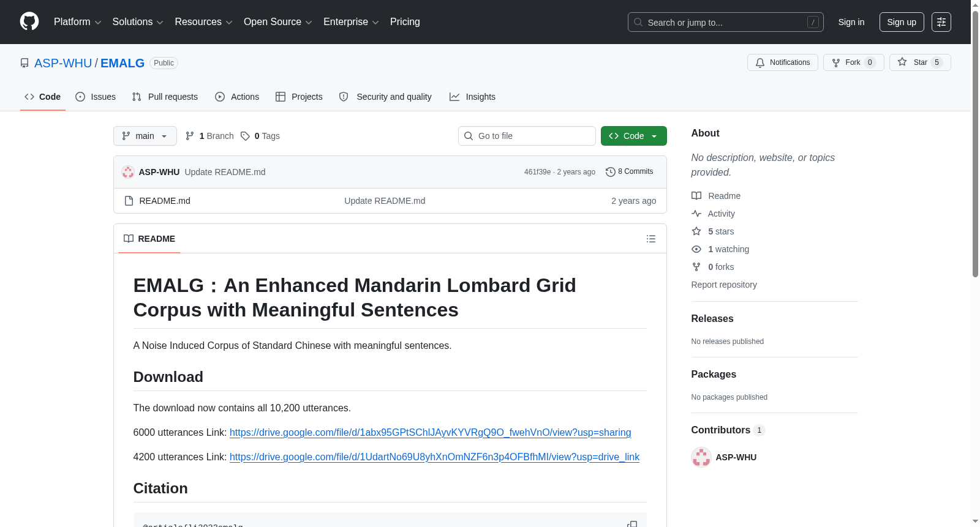
Task: Expand the Enterprise menu
Action: point(351,22)
